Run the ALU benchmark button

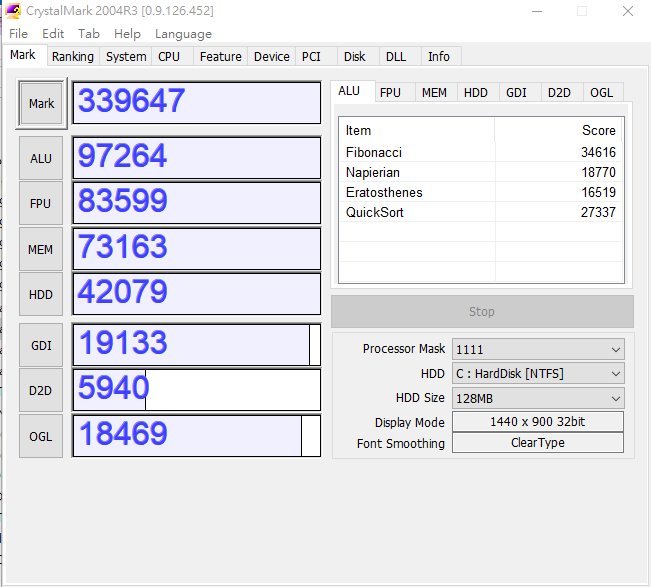click(x=41, y=158)
